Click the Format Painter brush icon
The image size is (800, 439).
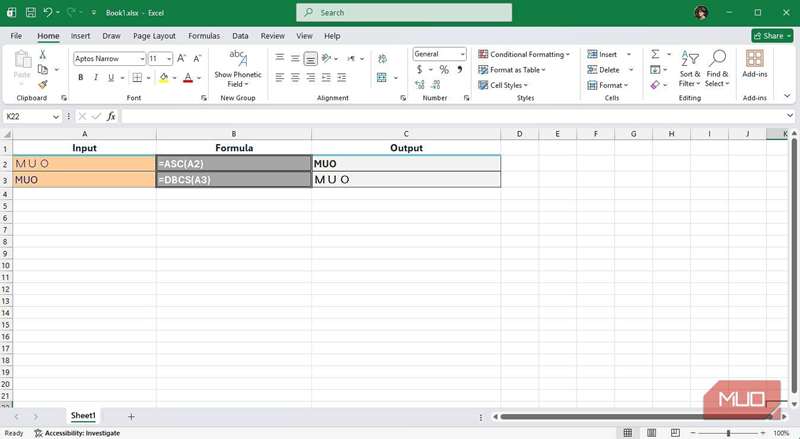(42, 85)
